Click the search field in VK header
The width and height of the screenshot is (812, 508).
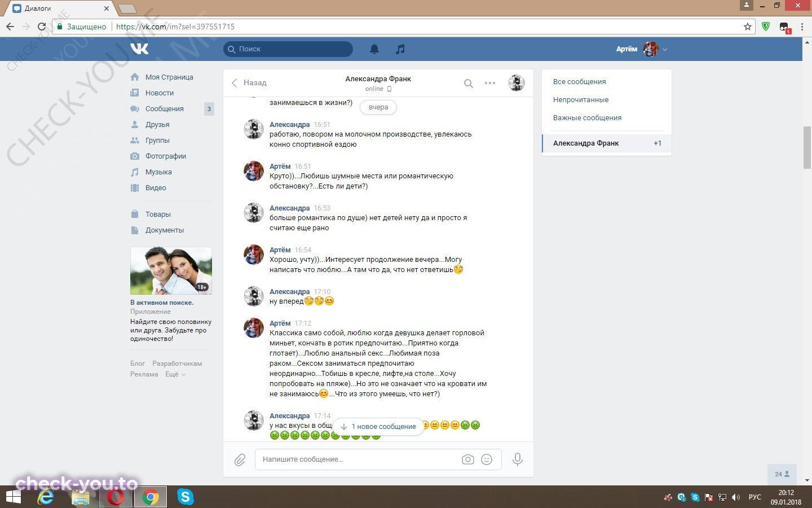[x=288, y=49]
